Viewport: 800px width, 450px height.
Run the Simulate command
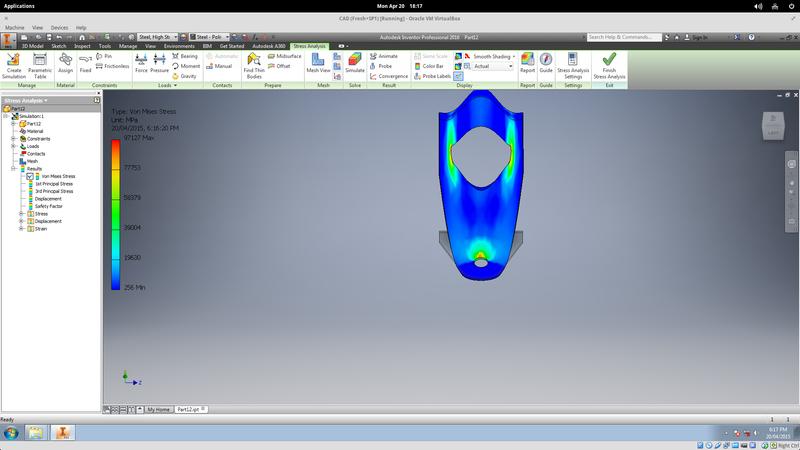(355, 62)
